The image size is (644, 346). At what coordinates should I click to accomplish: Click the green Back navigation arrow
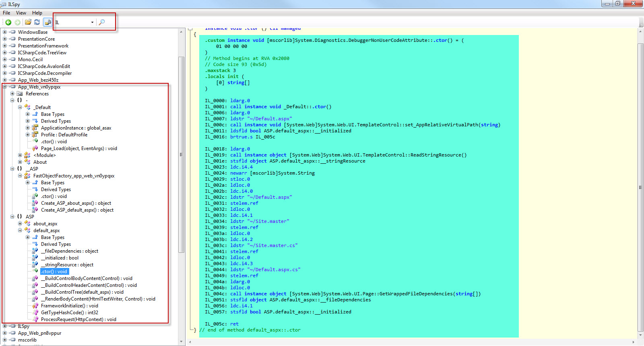click(x=8, y=22)
